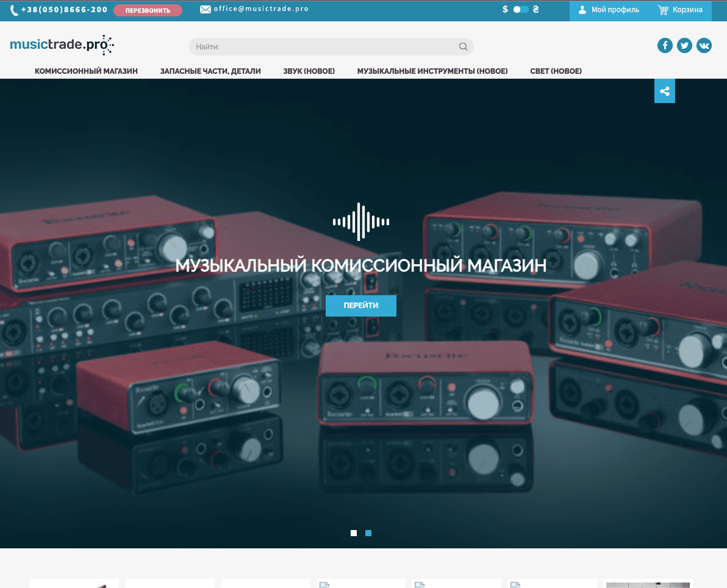Image resolution: width=727 pixels, height=588 pixels.
Task: Click the sound wave icon on banner
Action: click(360, 221)
